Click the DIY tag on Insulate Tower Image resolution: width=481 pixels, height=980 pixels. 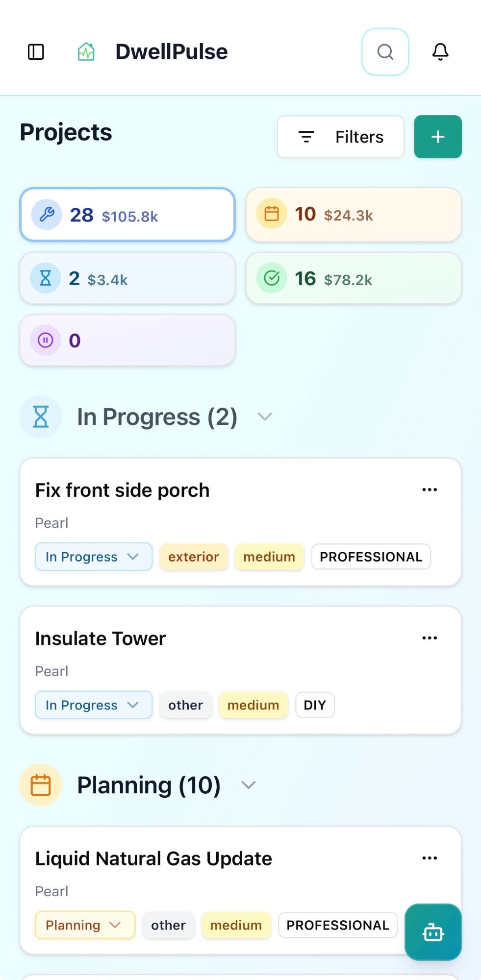314,705
